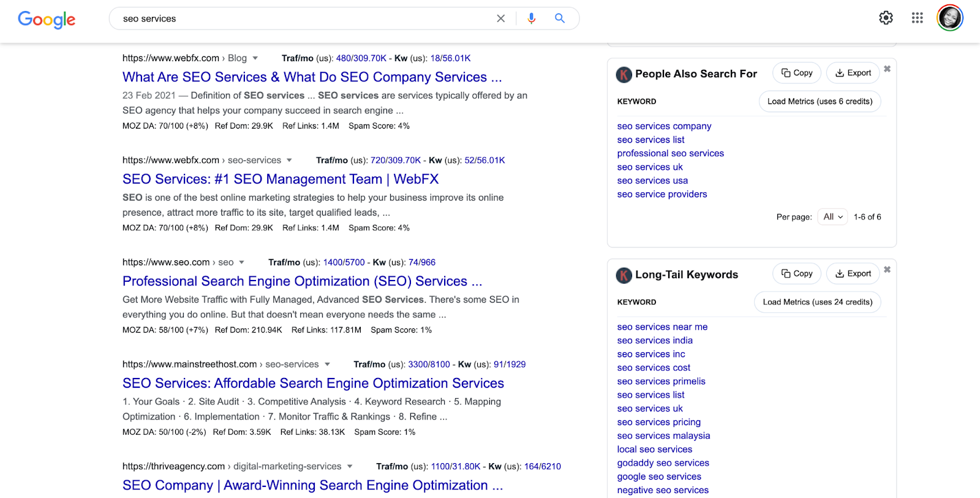Expand options for thriveagency.com result
980x498 pixels.
(350, 466)
